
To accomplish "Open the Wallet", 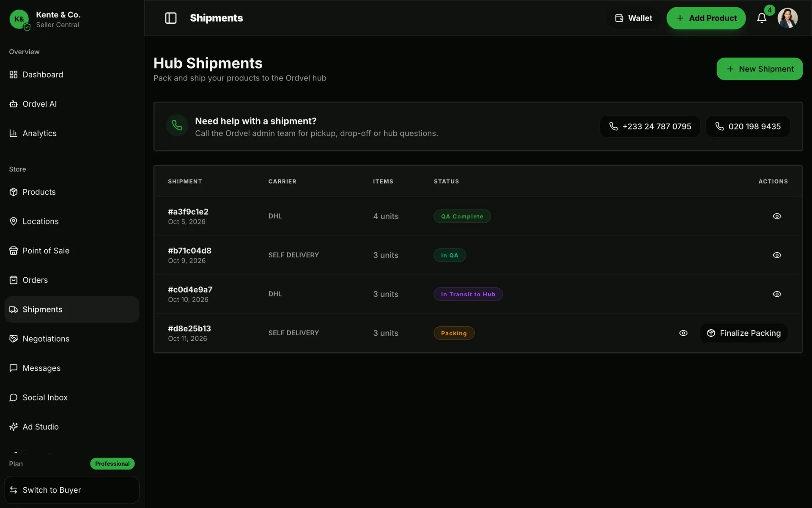I will [633, 18].
